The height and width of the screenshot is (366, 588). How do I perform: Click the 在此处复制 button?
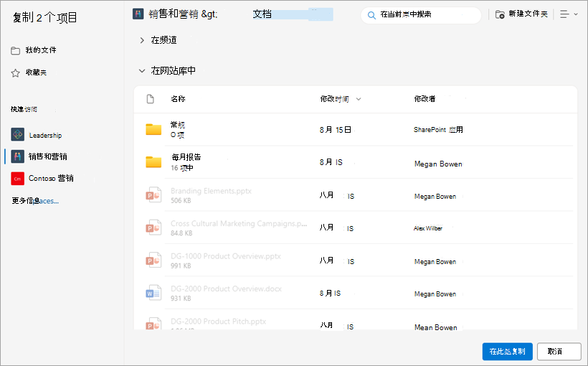coord(508,352)
